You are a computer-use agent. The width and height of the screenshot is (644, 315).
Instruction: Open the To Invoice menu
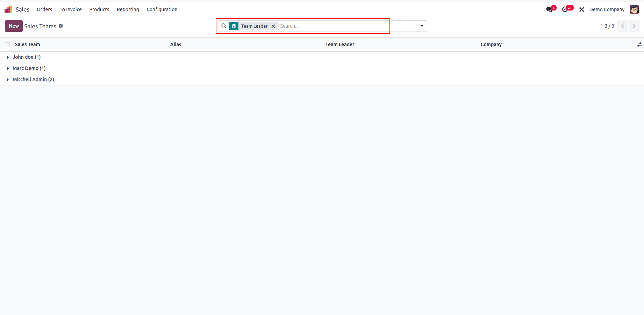pos(71,9)
